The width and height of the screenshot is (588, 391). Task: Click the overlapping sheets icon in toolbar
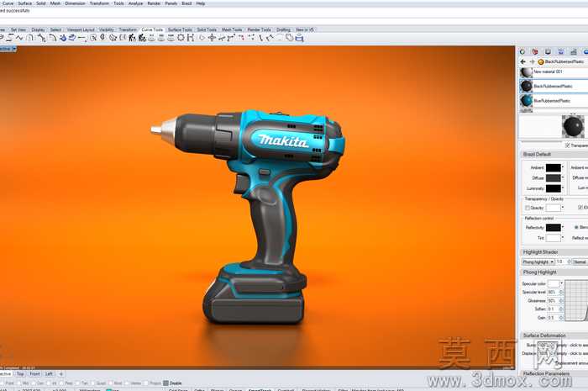click(x=289, y=38)
